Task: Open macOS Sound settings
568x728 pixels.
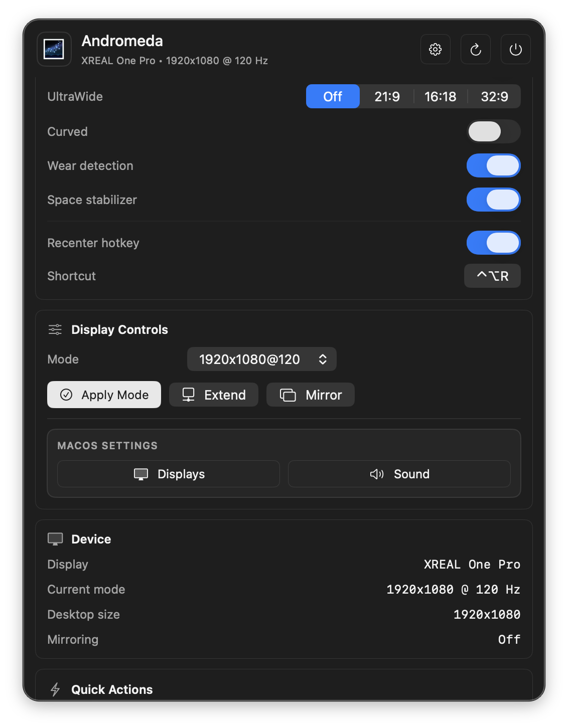Action: (399, 474)
